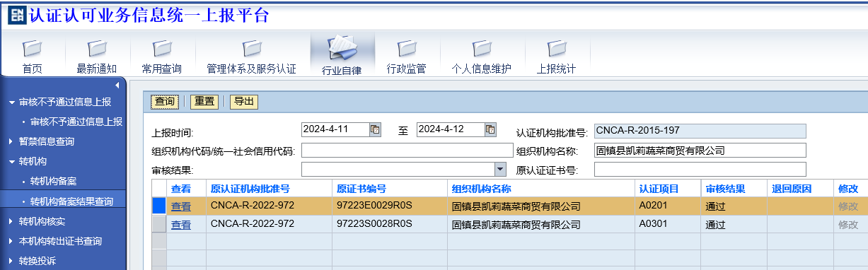Click cell 97223E0029R0S
The height and width of the screenshot is (270, 868).
pyautogui.click(x=390, y=206)
